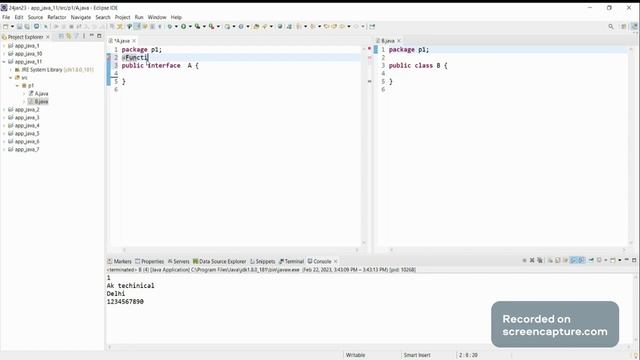Click the New Java Class toolbar icon
Image resolution: width=640 pixels, height=360 pixels.
coord(241,27)
